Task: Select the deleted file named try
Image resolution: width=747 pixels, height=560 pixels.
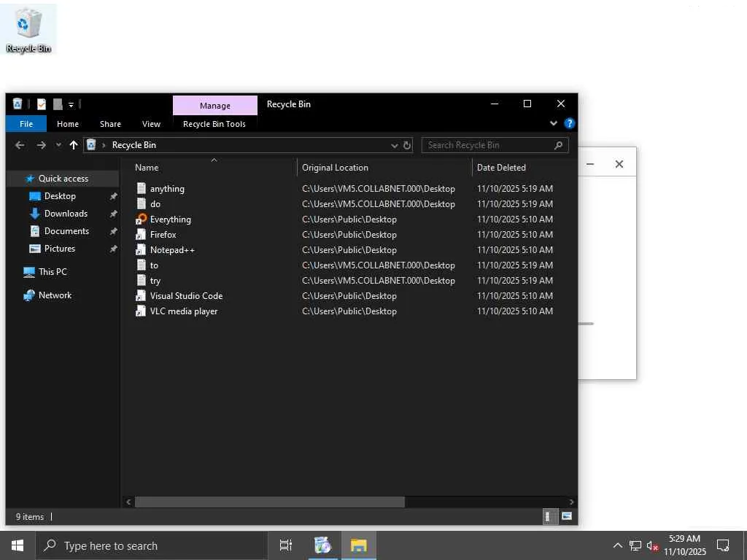Action: (155, 281)
